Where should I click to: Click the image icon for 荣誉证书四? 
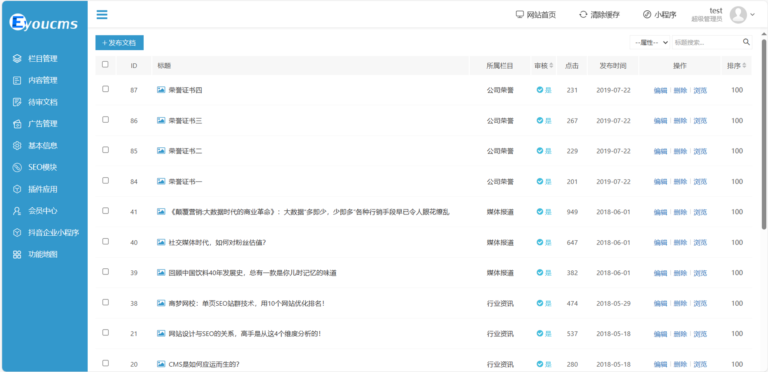[161, 90]
